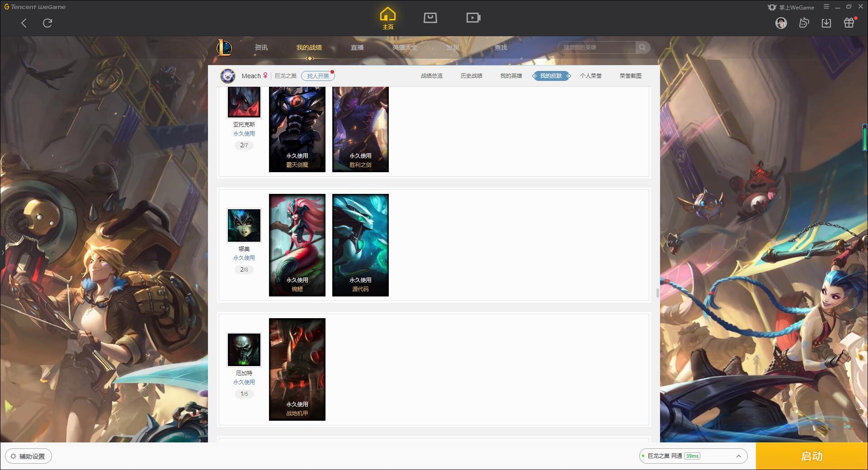The width and height of the screenshot is (868, 470).
Task: Open the gift box icon
Action: (x=849, y=23)
